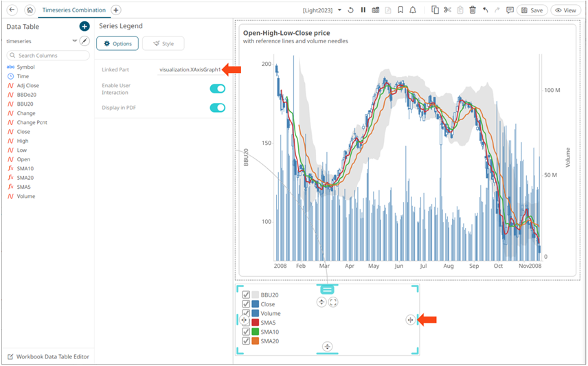Toggle Enable User Interaction switch
588x366 pixels.
coord(217,89)
